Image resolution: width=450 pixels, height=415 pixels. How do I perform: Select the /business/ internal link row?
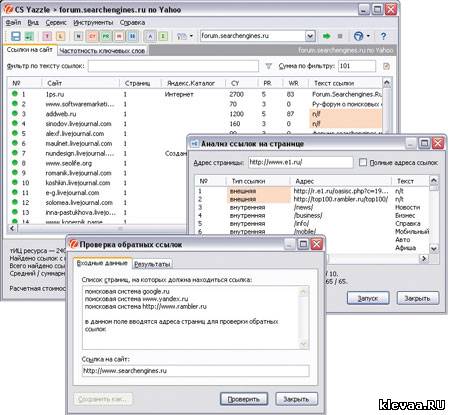(x=312, y=216)
